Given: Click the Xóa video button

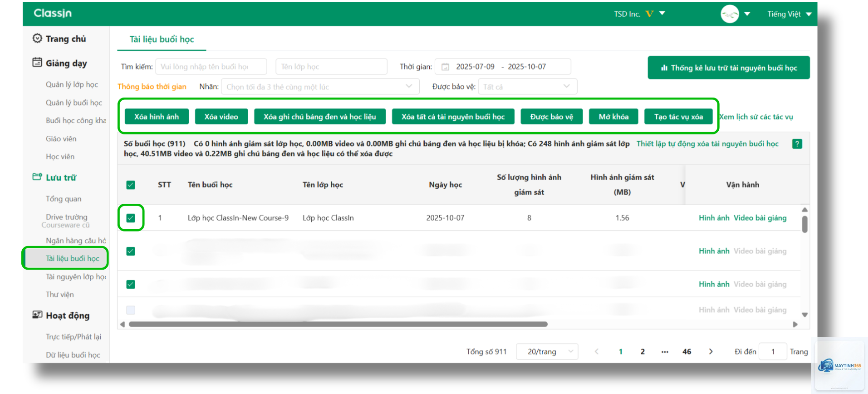Looking at the screenshot, I should [221, 117].
